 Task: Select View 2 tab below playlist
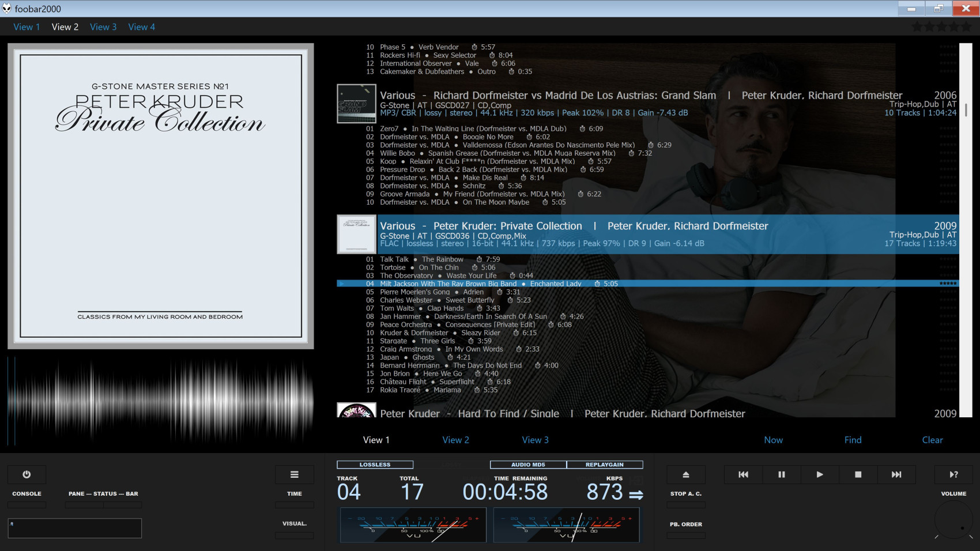coord(455,440)
